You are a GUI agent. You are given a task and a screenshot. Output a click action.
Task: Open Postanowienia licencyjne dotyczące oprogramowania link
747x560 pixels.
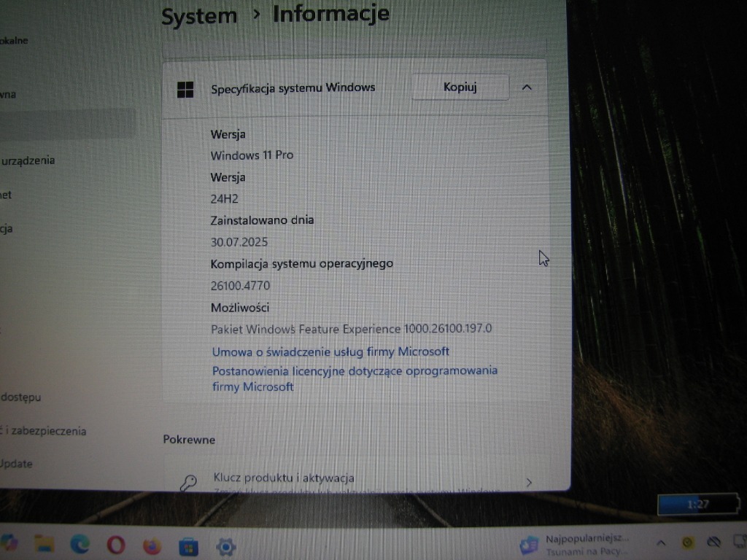[355, 378]
